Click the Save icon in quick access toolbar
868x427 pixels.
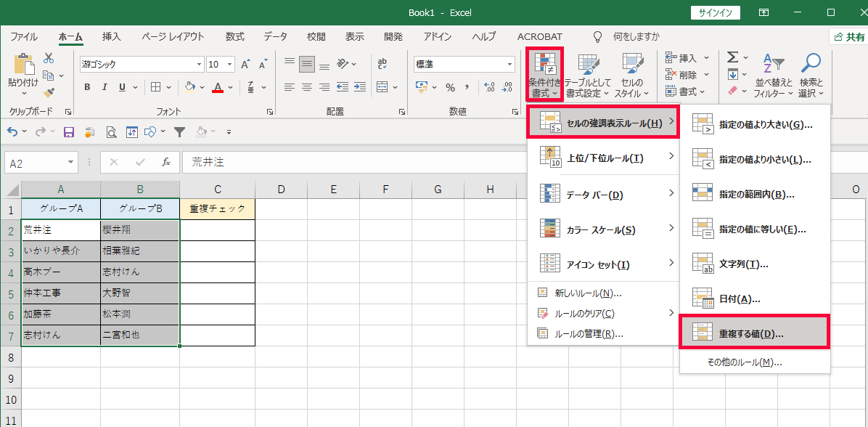click(69, 132)
